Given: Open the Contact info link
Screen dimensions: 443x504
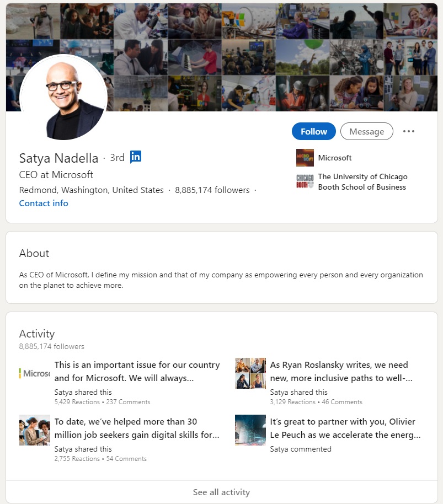Looking at the screenshot, I should tap(44, 203).
